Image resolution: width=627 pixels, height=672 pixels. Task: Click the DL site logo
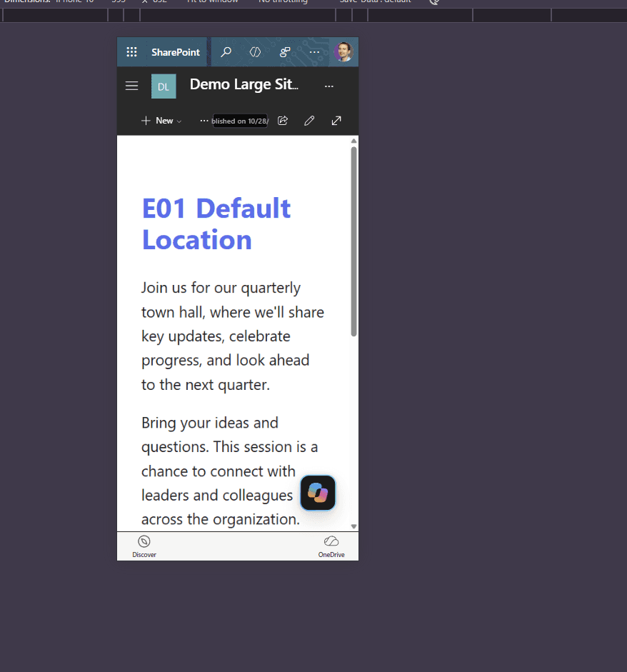click(x=164, y=86)
